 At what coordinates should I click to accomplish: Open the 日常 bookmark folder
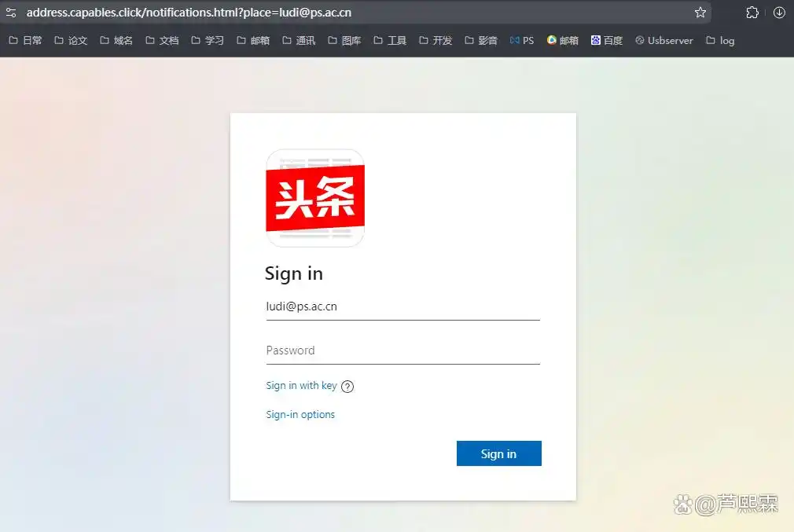[x=25, y=41]
